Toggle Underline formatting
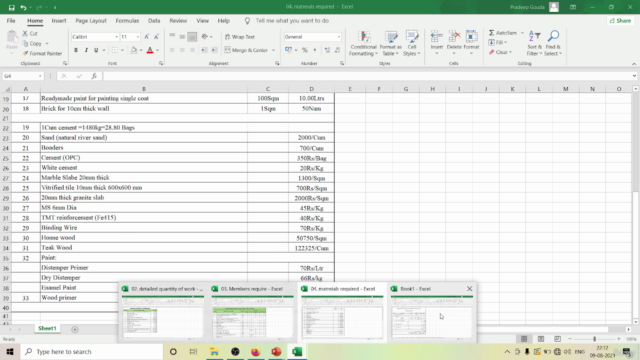640x360 pixels. (96, 50)
